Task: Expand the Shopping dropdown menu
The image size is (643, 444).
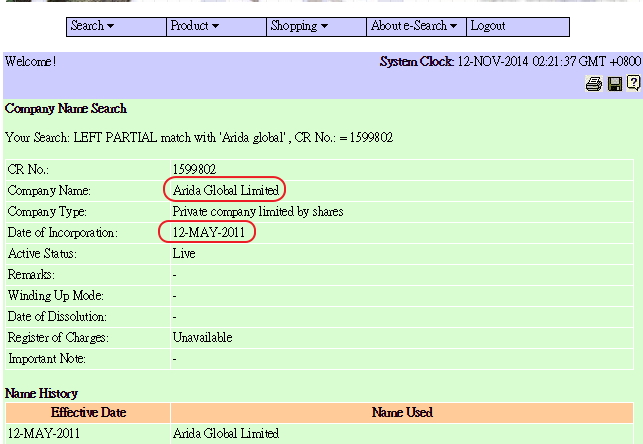Action: pyautogui.click(x=299, y=26)
